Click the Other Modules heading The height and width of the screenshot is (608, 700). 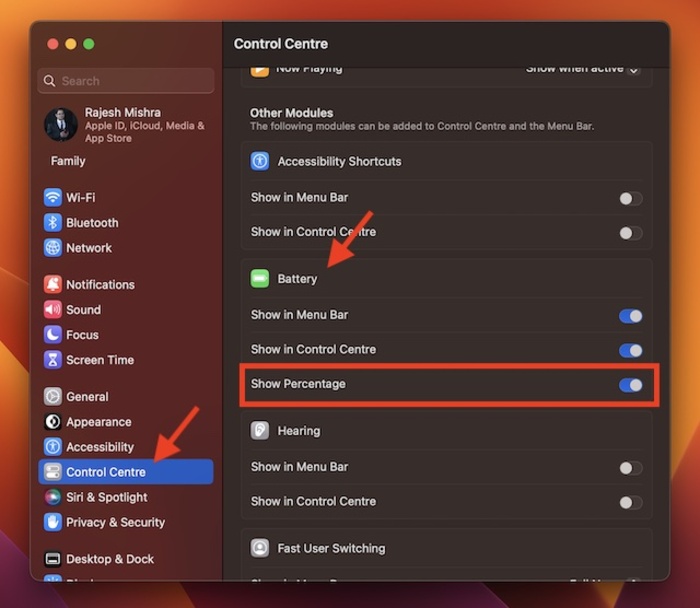coord(291,112)
